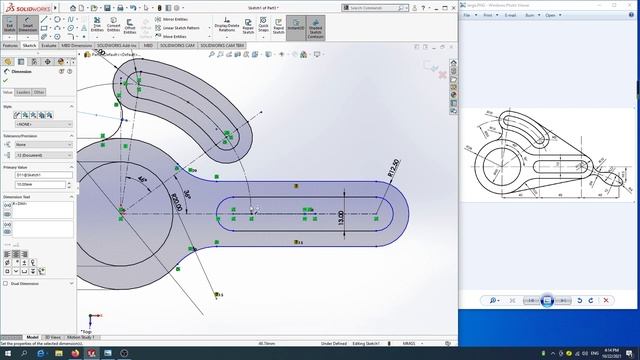Click the New document icon
This screenshot has height=360, width=640.
[81, 8]
